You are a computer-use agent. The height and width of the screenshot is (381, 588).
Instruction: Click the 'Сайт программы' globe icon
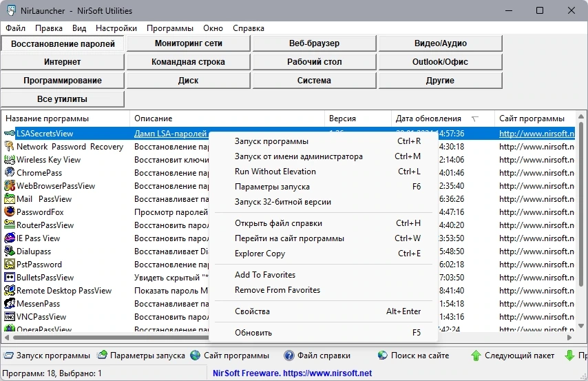click(x=196, y=356)
